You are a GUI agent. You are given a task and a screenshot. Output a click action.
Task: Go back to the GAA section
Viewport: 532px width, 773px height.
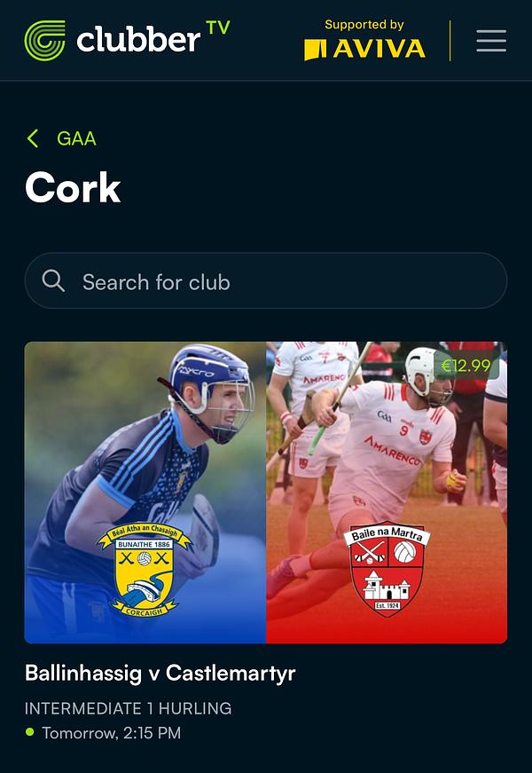pyautogui.click(x=76, y=138)
